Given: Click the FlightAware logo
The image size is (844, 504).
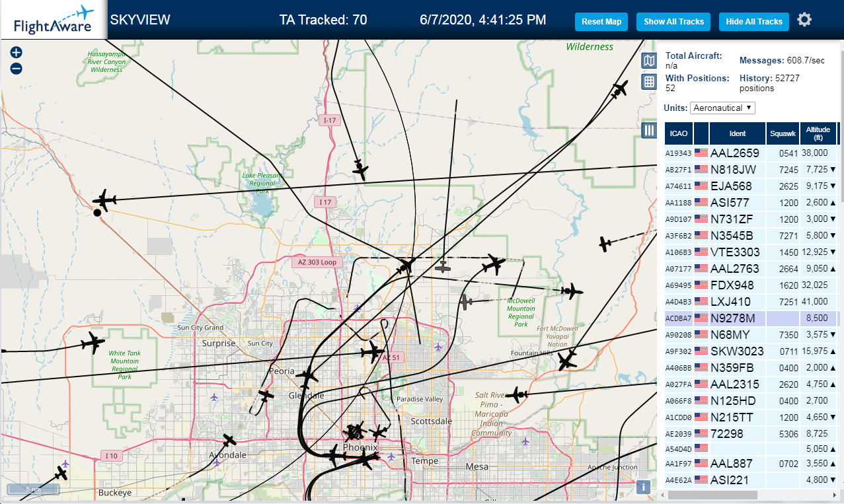Looking at the screenshot, I should pos(53,20).
